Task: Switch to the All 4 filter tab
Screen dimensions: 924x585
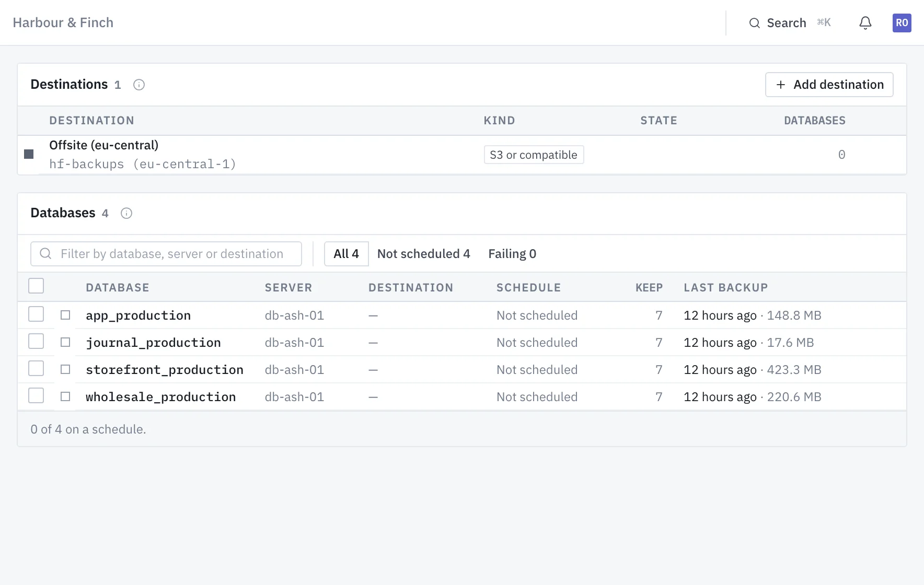Action: pos(346,254)
